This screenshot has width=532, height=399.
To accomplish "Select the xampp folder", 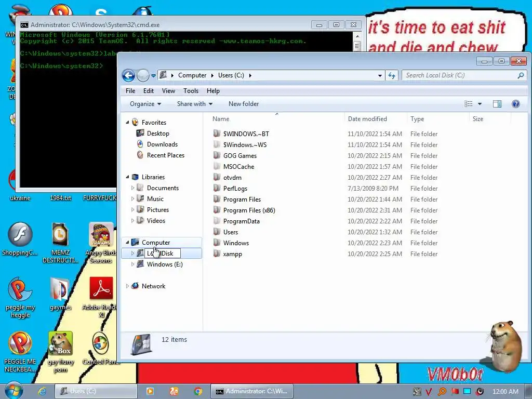I will [232, 254].
